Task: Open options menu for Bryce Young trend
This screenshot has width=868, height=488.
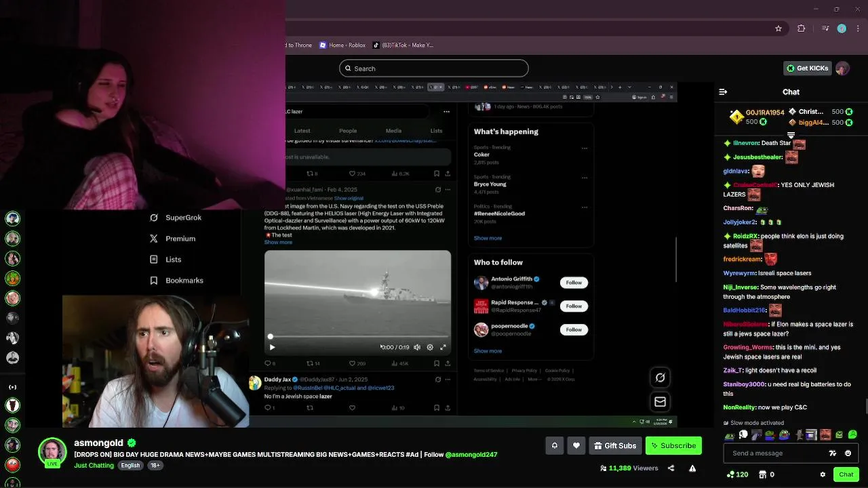Action: 585,178
